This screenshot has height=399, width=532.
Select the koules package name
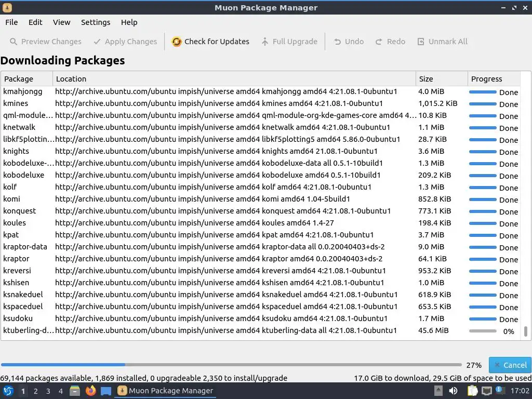15,223
